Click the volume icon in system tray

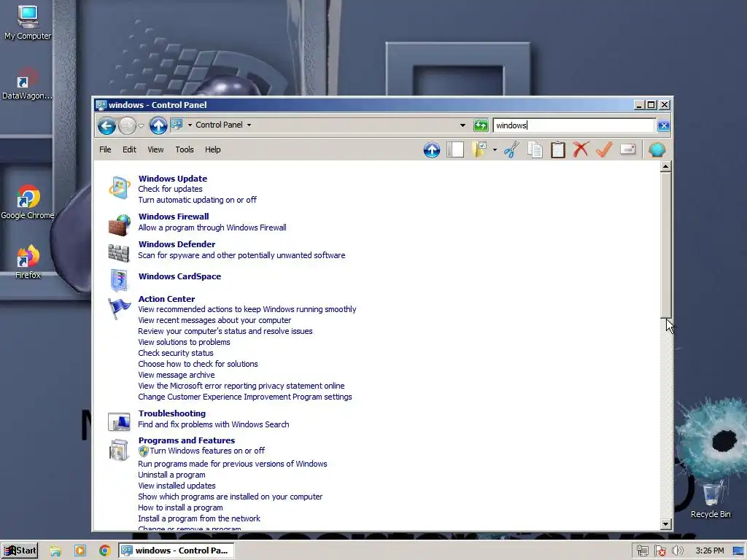pos(677,551)
